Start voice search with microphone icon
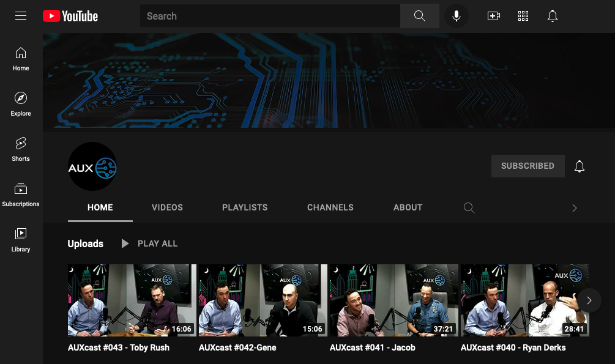 456,16
